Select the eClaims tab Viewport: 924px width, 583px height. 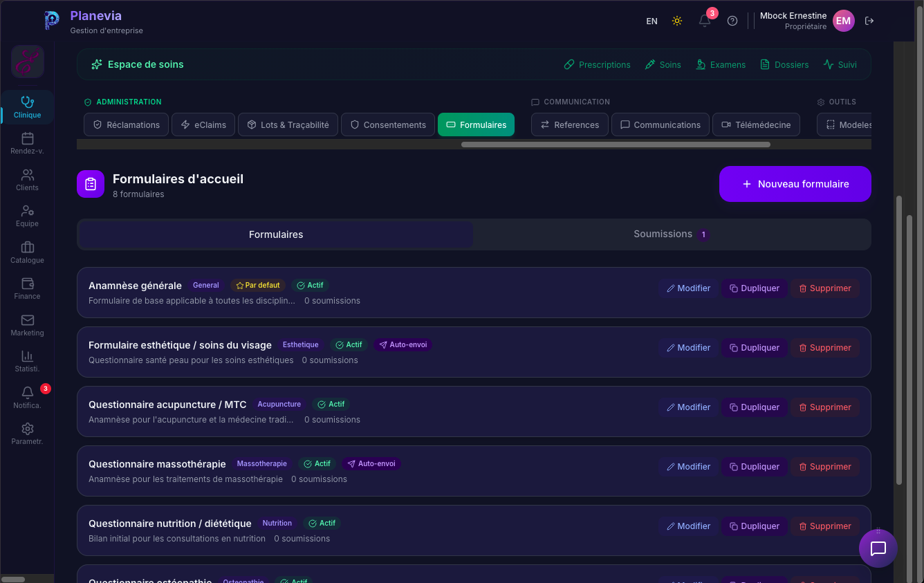(x=203, y=124)
